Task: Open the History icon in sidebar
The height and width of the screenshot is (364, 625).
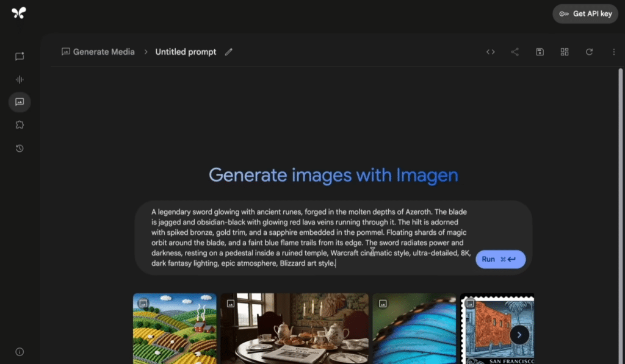Action: (x=20, y=148)
